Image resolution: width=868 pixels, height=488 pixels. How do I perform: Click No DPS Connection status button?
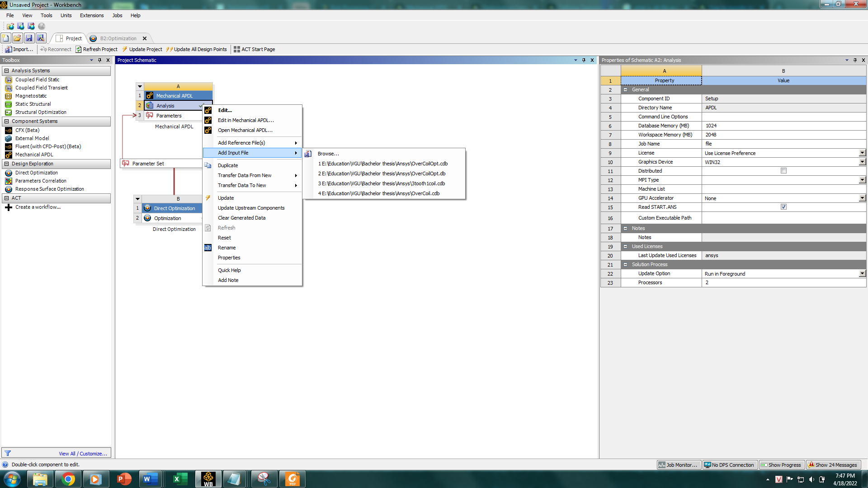tap(729, 465)
